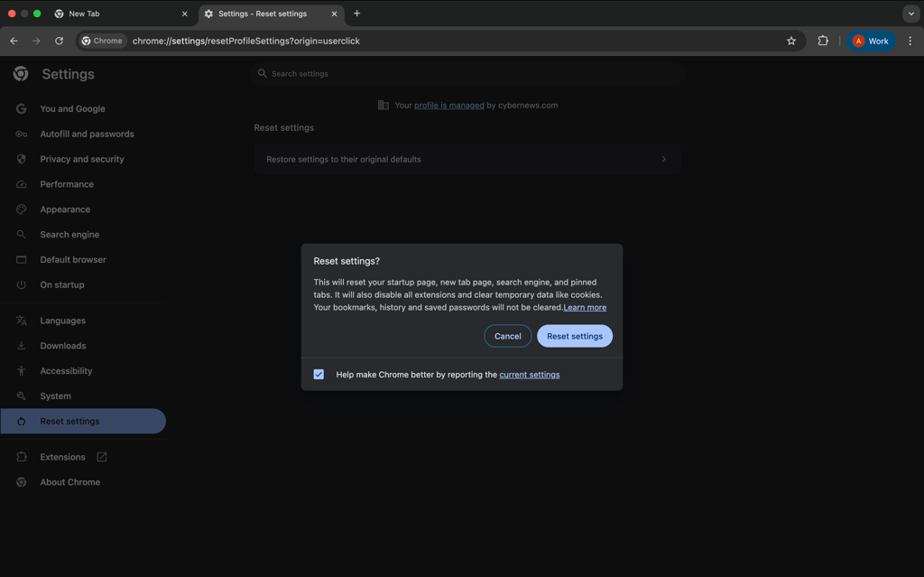924x577 pixels.
Task: Reload the current page
Action: pos(59,41)
